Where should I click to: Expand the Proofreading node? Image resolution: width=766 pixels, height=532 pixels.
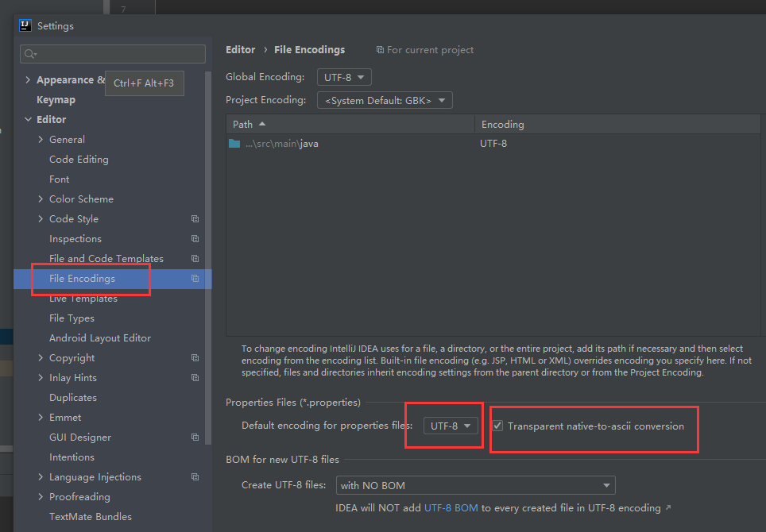tap(41, 497)
